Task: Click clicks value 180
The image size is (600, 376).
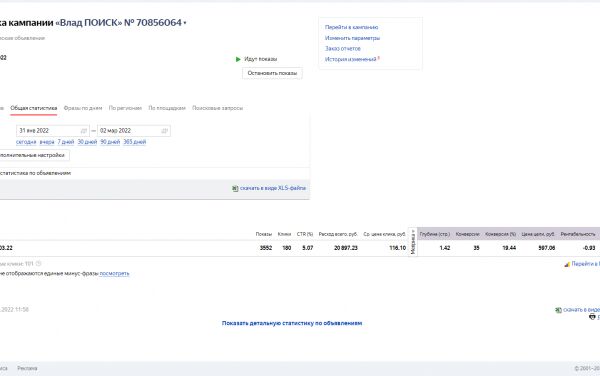Action: [287, 248]
